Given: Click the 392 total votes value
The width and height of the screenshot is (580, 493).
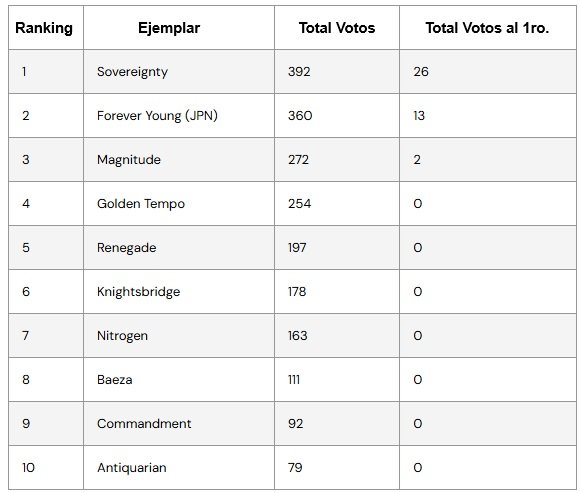Looking at the screenshot, I should tap(299, 72).
